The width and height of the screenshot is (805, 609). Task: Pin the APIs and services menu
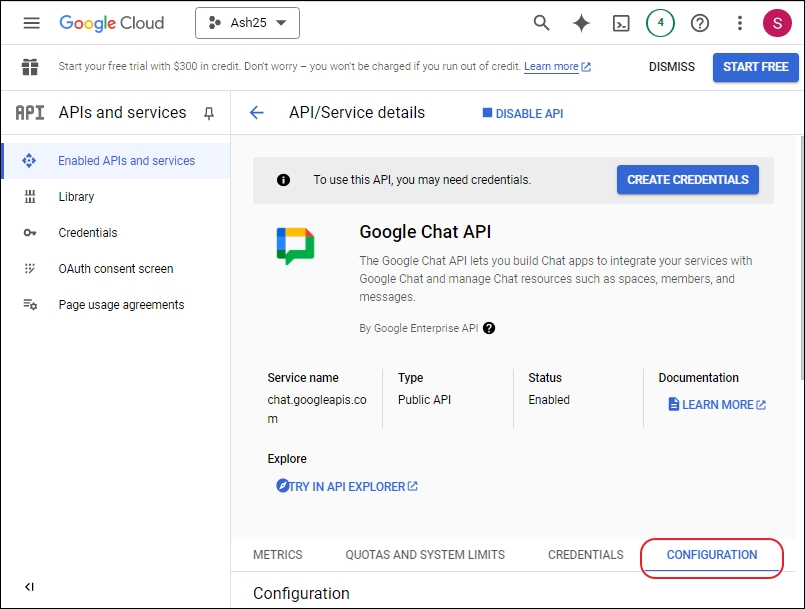point(209,113)
